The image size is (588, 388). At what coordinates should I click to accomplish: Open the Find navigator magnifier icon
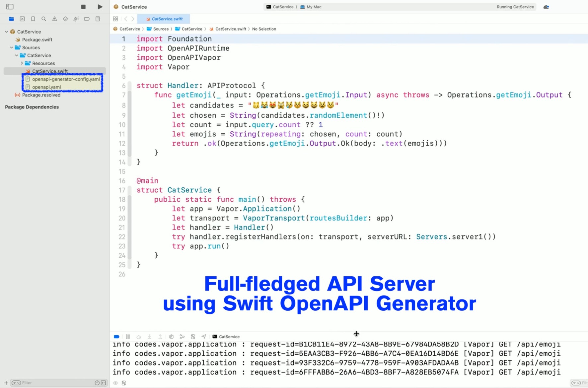coord(44,19)
